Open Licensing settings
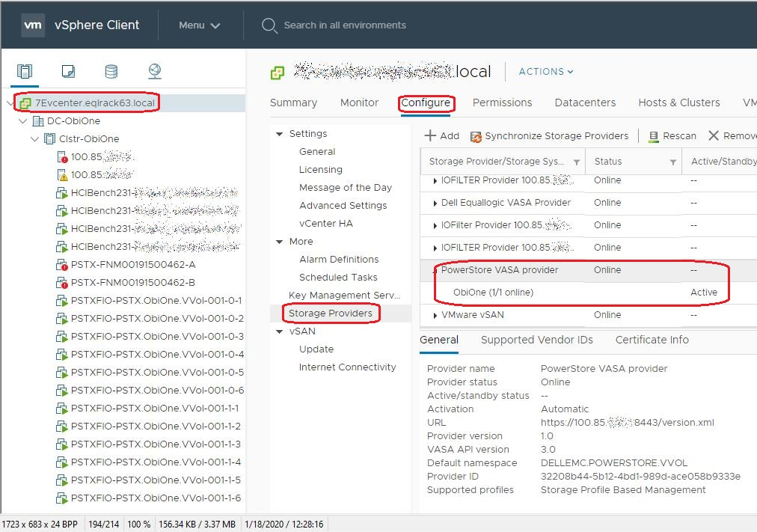 click(321, 169)
